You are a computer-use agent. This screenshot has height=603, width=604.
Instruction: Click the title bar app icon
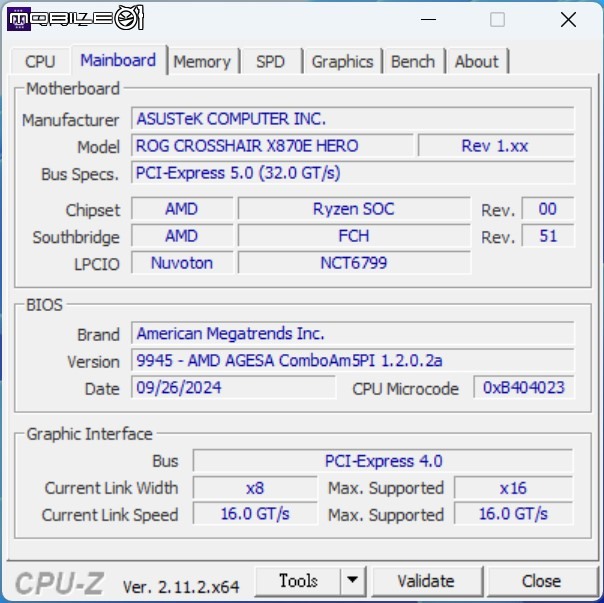[x=18, y=19]
